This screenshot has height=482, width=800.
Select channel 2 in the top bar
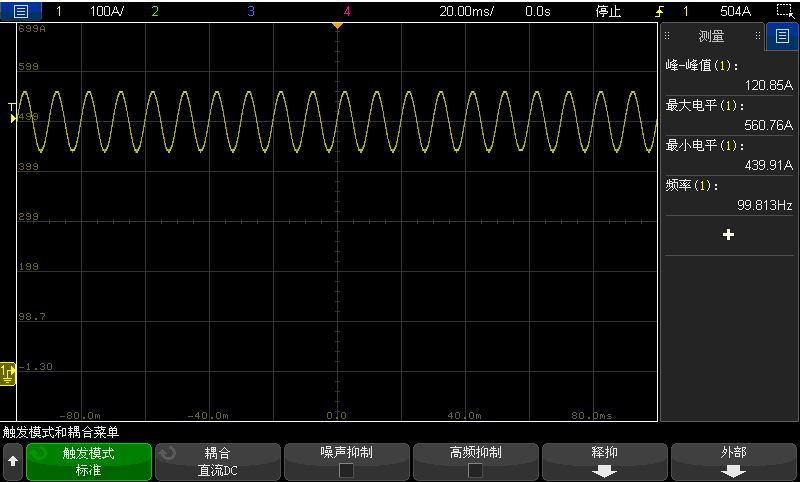coord(154,12)
